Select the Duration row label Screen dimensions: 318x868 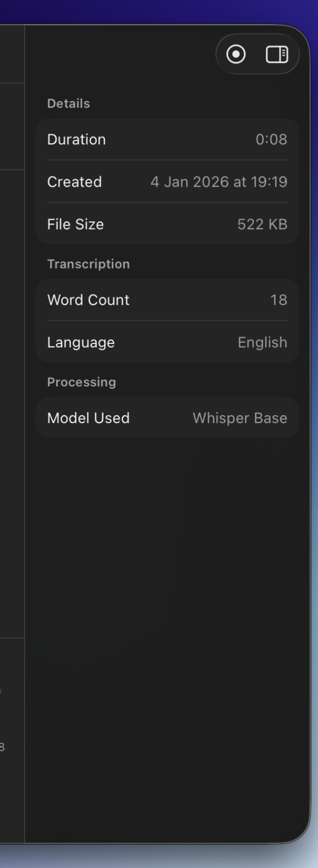click(x=77, y=139)
